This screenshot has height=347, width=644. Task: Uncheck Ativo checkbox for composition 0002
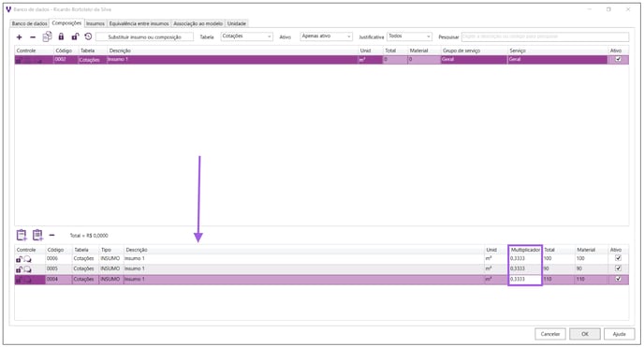(x=618, y=59)
